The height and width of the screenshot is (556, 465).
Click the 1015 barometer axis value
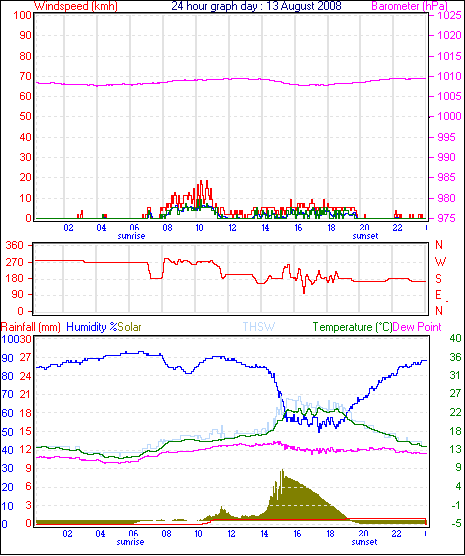(x=449, y=56)
